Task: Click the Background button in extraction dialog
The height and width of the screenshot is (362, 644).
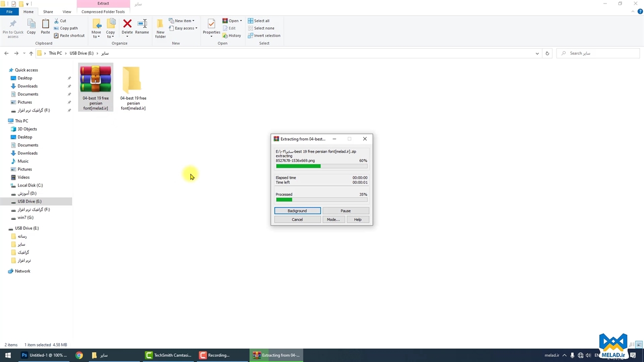Action: [297, 211]
